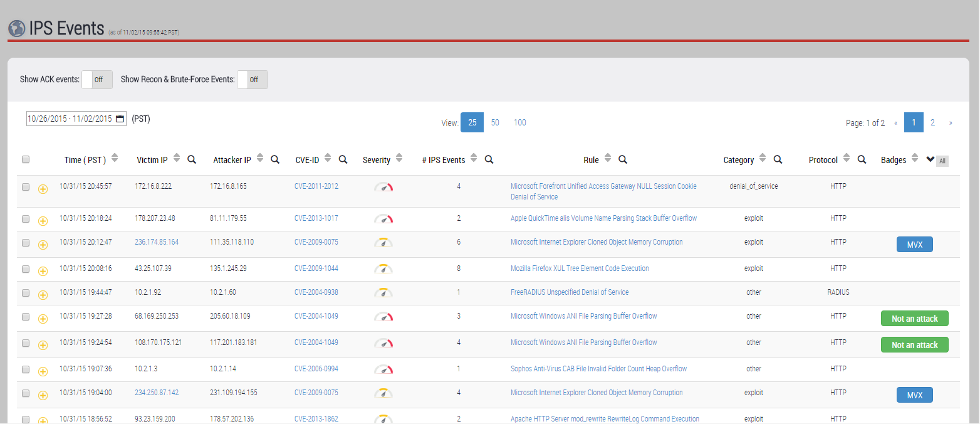Open FreeRADIUS Unspecified Denial of Service rule
The height and width of the screenshot is (424, 980).
pyautogui.click(x=570, y=292)
